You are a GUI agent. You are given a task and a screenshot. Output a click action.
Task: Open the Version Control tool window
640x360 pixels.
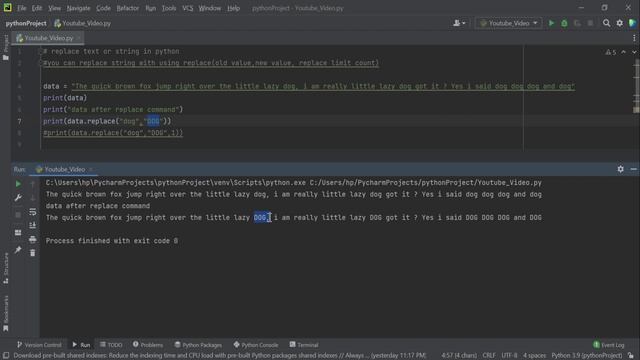(x=39, y=345)
